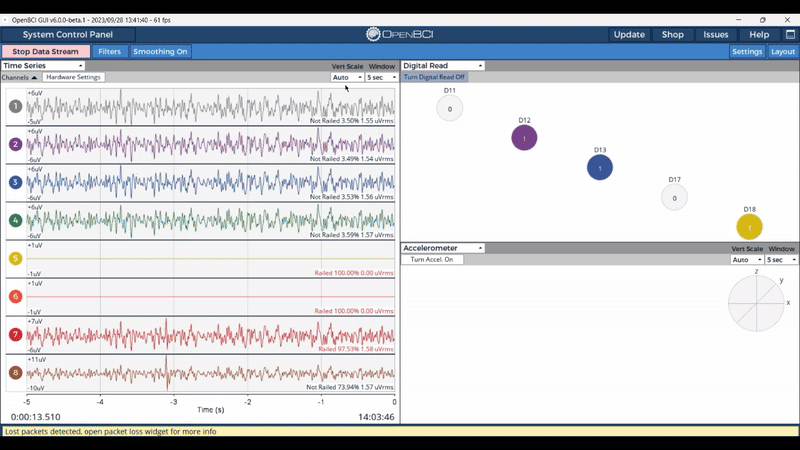This screenshot has height=450, width=800.
Task: Open the Filters settings
Action: pyautogui.click(x=109, y=52)
